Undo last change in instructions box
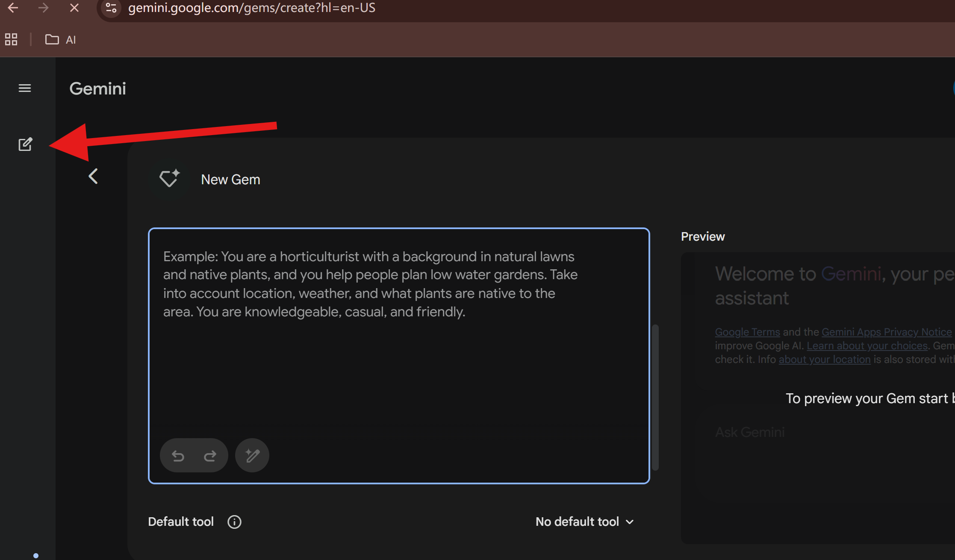 click(x=178, y=456)
